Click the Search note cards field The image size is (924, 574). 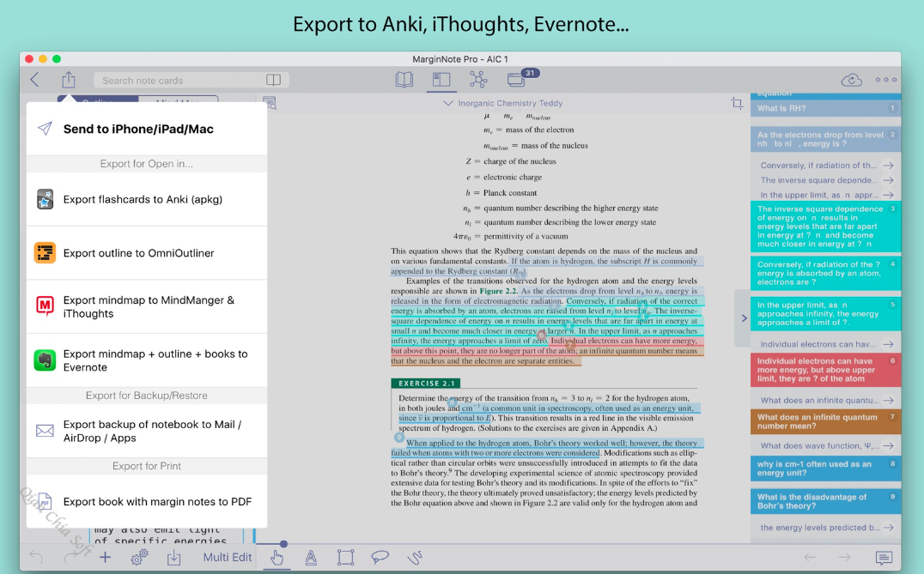coord(176,81)
